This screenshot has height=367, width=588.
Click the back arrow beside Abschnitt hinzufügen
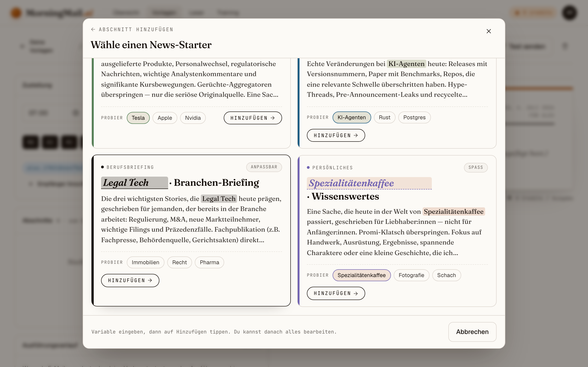click(93, 29)
